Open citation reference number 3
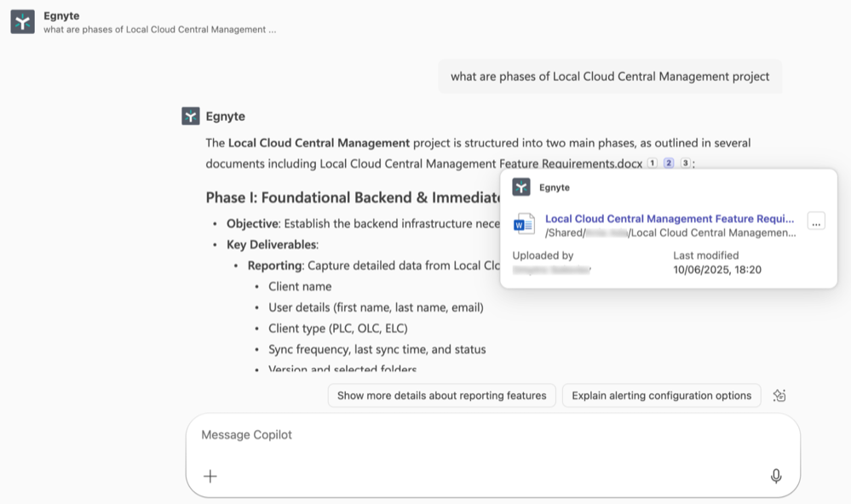 tap(685, 163)
